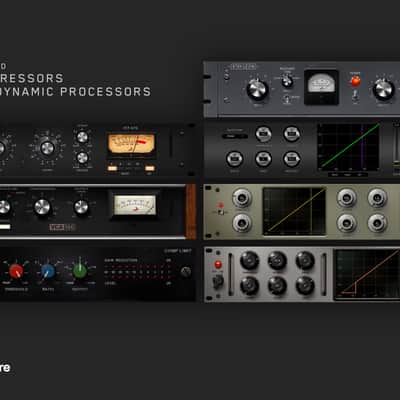The width and height of the screenshot is (400, 400).
Task: Click the top-middle black knob on silver compressor
Action: pyautogui.click(x=277, y=260)
